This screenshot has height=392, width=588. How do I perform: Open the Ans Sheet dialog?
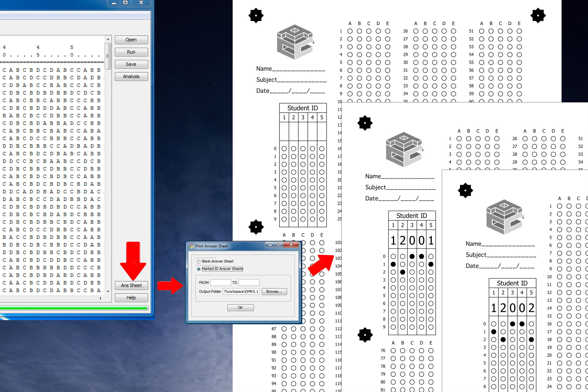[131, 285]
